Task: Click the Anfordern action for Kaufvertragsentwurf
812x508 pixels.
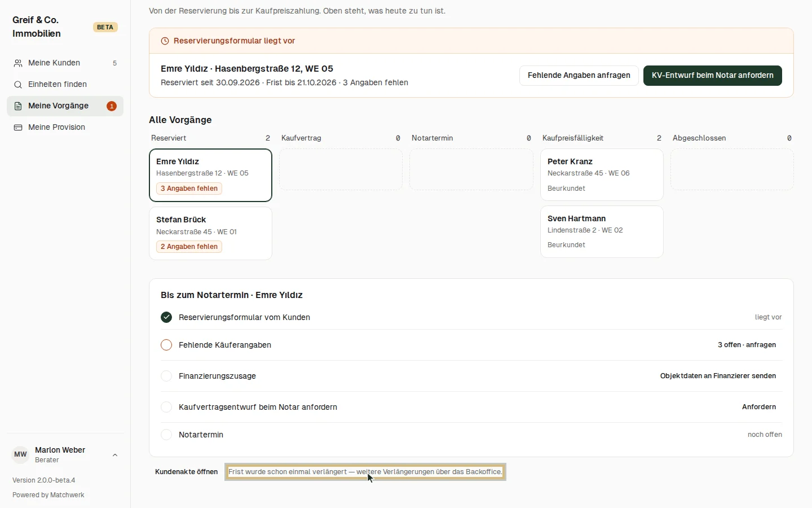Action: [759, 407]
